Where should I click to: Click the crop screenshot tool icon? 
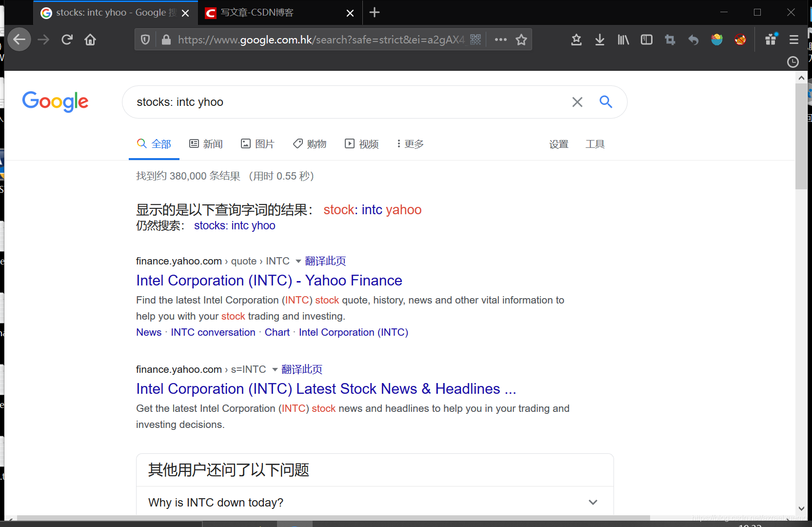click(x=670, y=40)
